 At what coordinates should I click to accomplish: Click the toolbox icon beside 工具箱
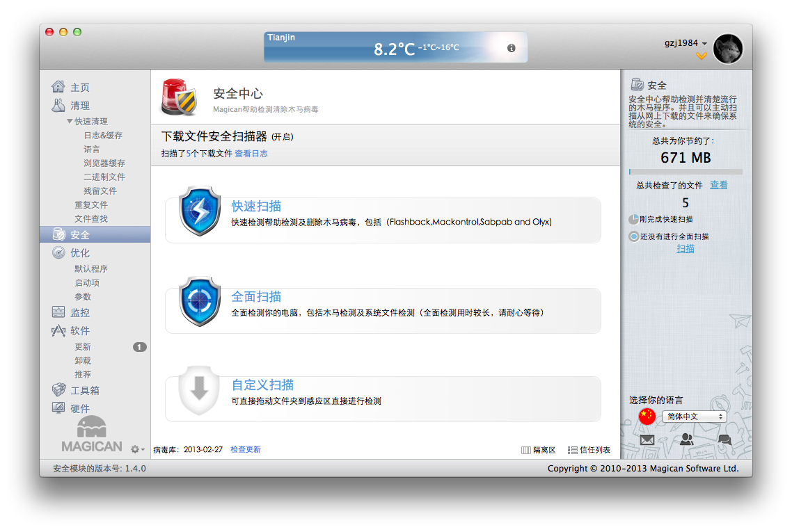[58, 389]
